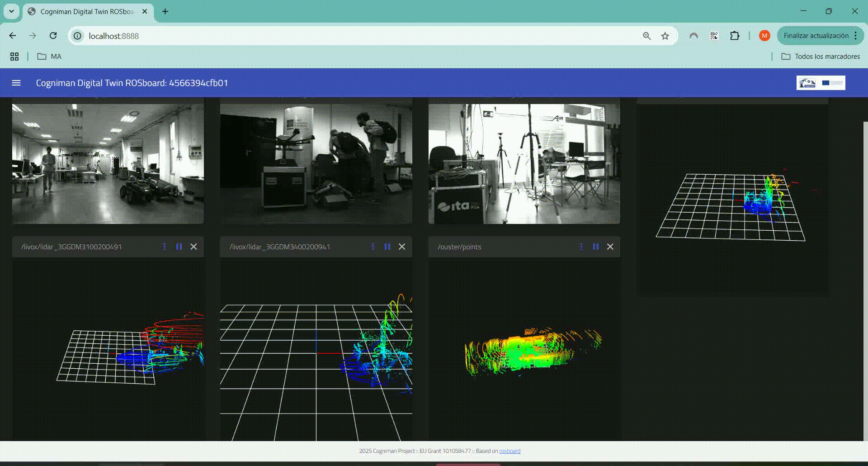Pause the /livox/lidar_3GGDM3100200491 stream
The width and height of the screenshot is (868, 466).
point(179,247)
